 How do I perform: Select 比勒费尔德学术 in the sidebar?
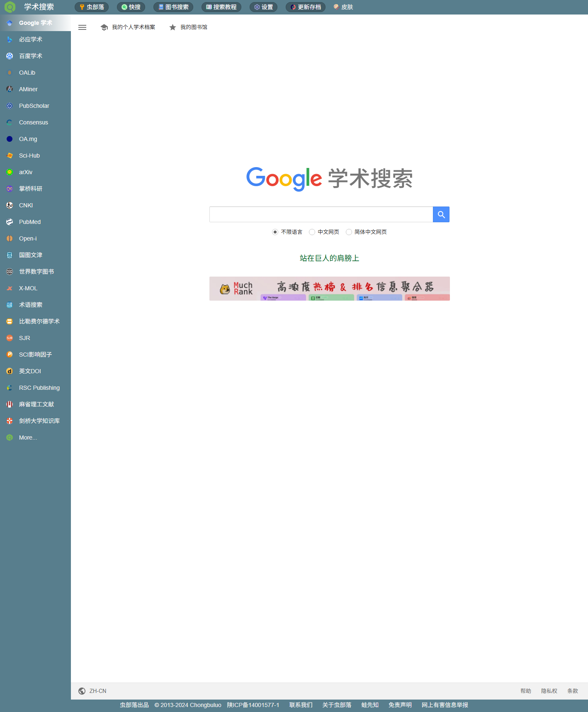(35, 321)
